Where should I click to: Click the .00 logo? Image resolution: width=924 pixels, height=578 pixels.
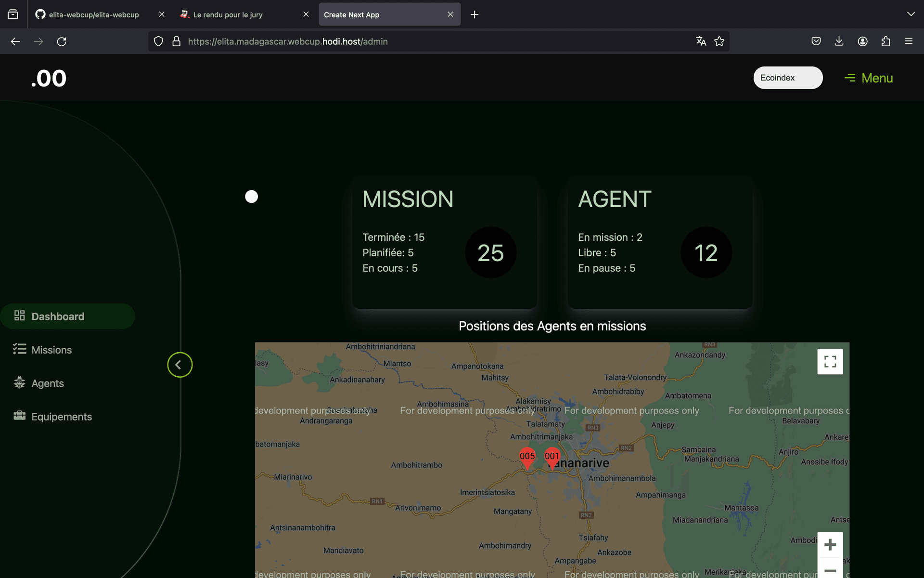[49, 79]
